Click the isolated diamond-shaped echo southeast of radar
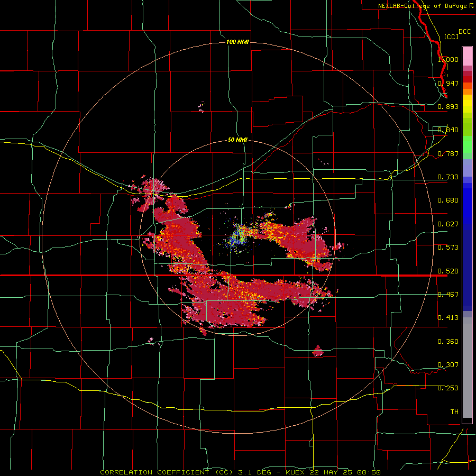This screenshot has width=476, height=476. pos(318,351)
